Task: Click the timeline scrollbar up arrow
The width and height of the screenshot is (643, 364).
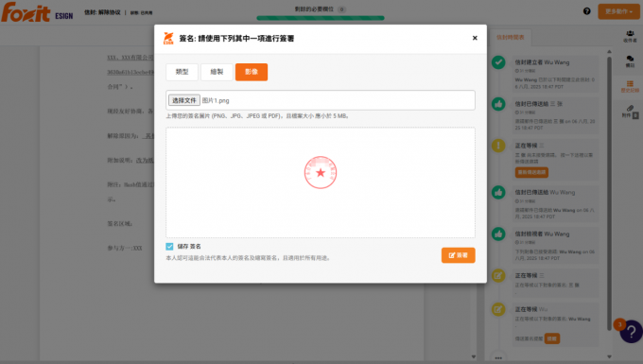Action: (x=609, y=52)
